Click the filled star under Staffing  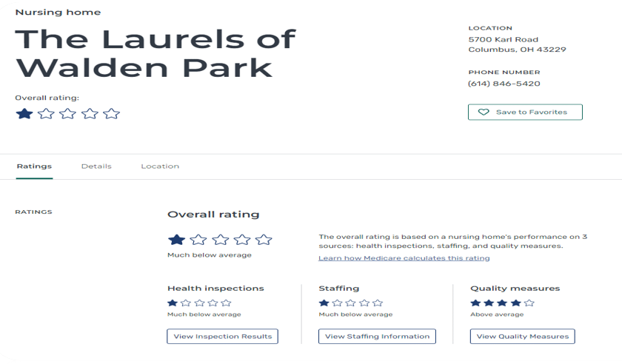tap(324, 303)
